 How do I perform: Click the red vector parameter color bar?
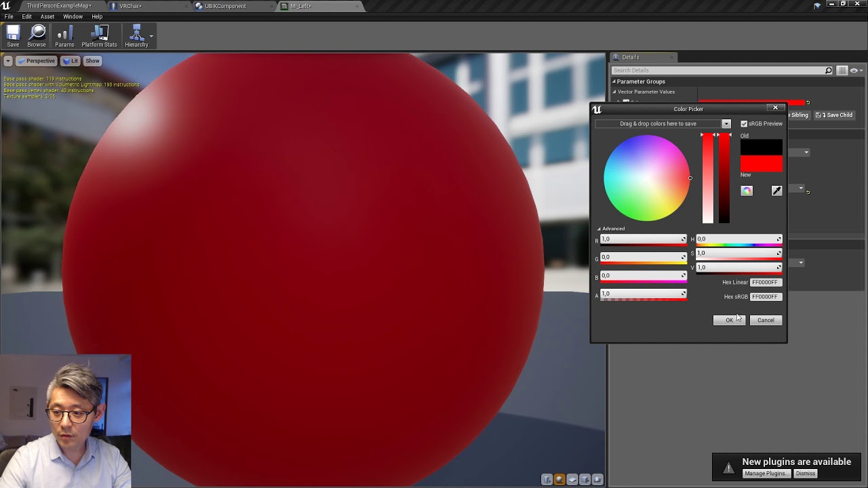point(751,103)
